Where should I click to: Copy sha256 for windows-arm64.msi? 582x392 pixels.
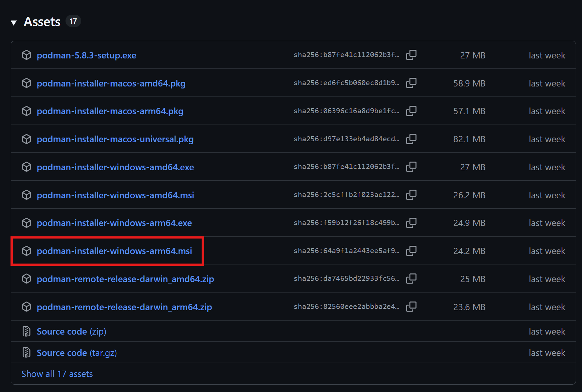pyautogui.click(x=411, y=251)
